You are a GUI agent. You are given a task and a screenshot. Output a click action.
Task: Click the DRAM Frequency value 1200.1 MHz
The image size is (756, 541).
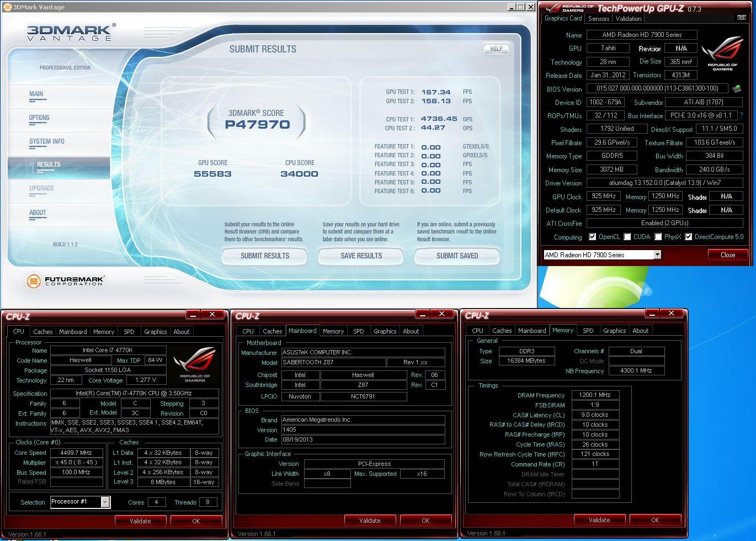click(x=595, y=395)
